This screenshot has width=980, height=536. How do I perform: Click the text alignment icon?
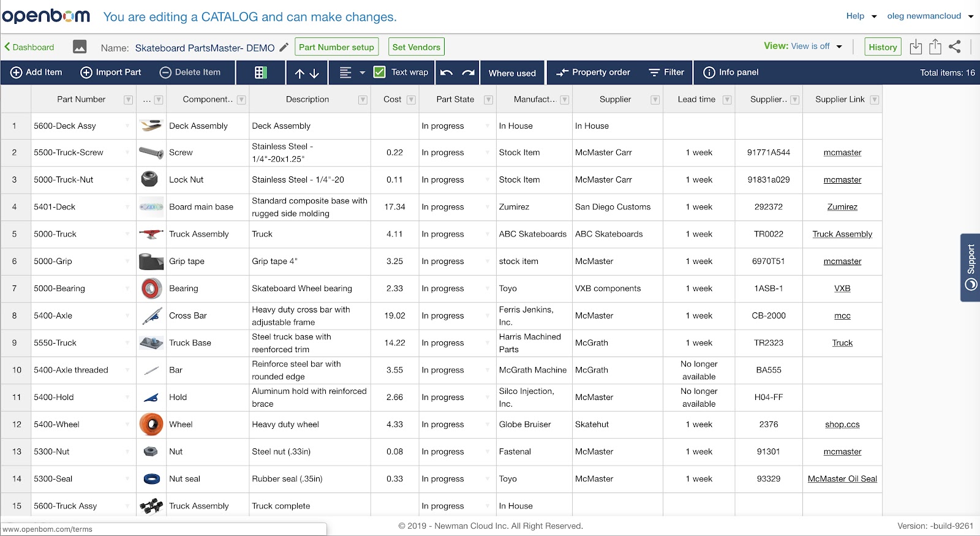[x=345, y=72]
